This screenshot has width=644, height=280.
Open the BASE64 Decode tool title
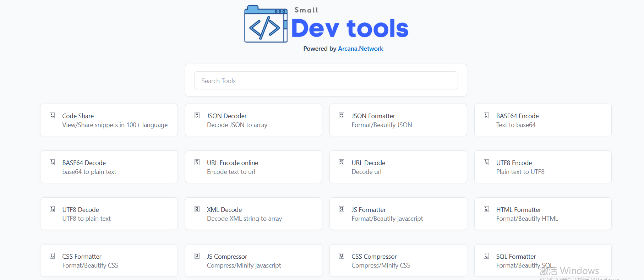(x=84, y=163)
